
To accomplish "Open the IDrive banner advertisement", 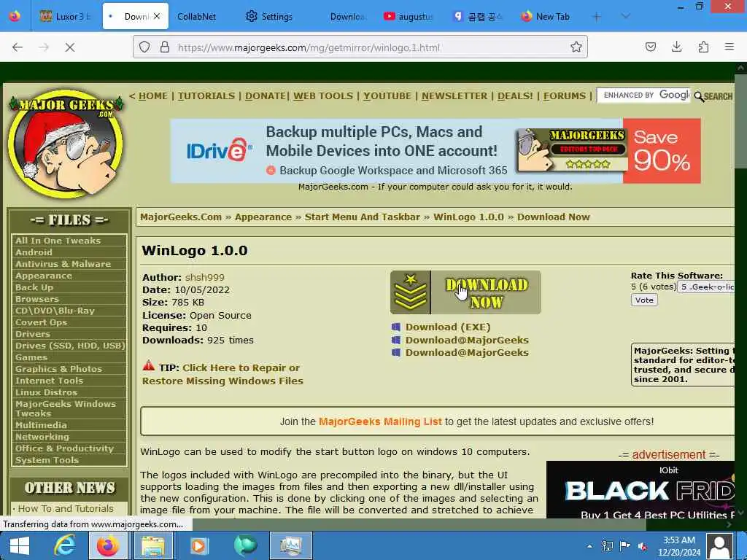I will click(436, 151).
